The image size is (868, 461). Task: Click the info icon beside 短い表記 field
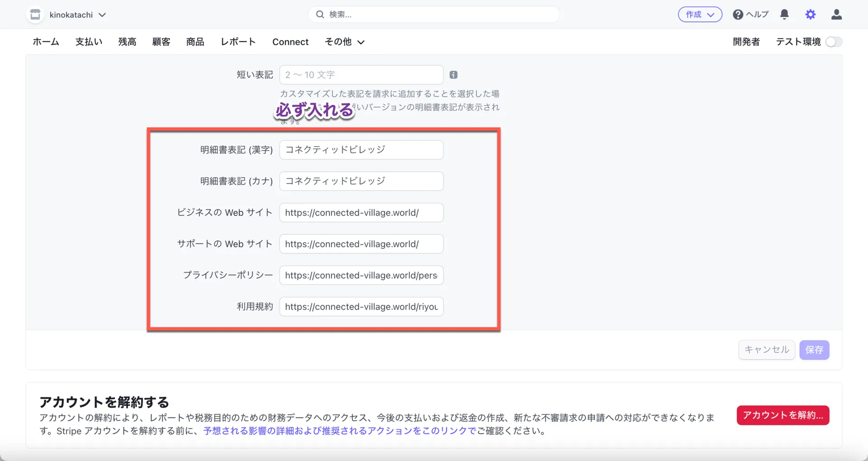coord(453,75)
